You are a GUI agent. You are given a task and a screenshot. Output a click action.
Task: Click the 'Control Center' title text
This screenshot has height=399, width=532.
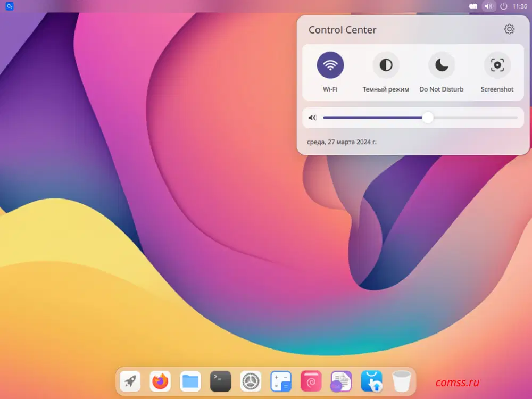coord(342,30)
